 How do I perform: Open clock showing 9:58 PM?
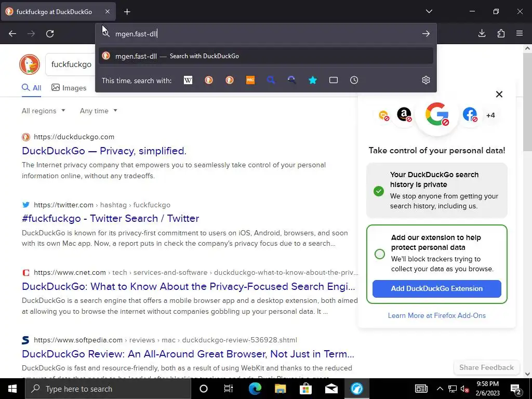pos(487,389)
